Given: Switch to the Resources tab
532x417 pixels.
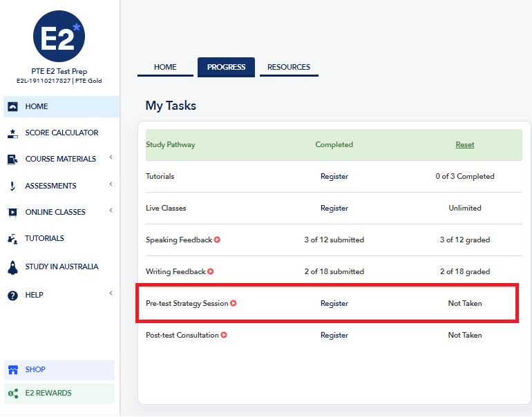Looking at the screenshot, I should click(x=289, y=67).
